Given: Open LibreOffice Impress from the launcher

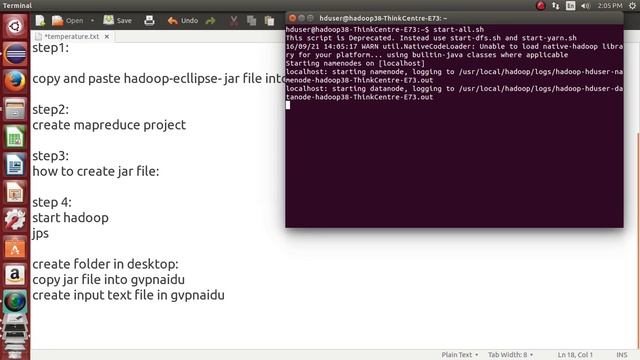Looking at the screenshot, I should [x=15, y=192].
